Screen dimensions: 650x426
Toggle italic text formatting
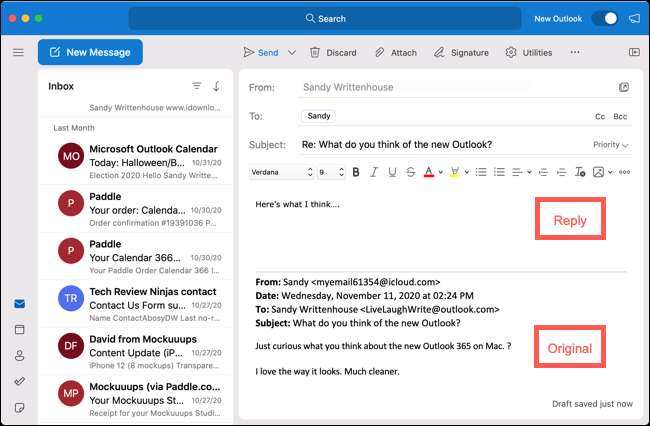pyautogui.click(x=371, y=172)
